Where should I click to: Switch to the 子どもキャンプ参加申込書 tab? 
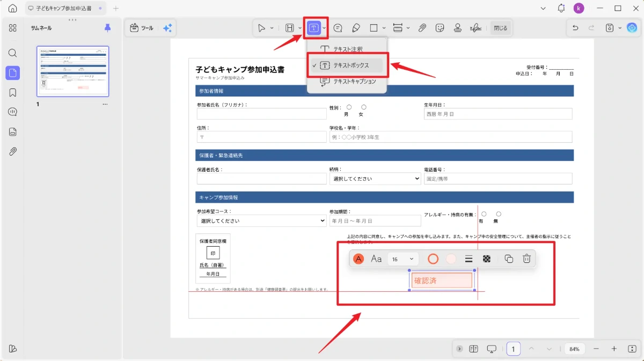click(x=65, y=9)
